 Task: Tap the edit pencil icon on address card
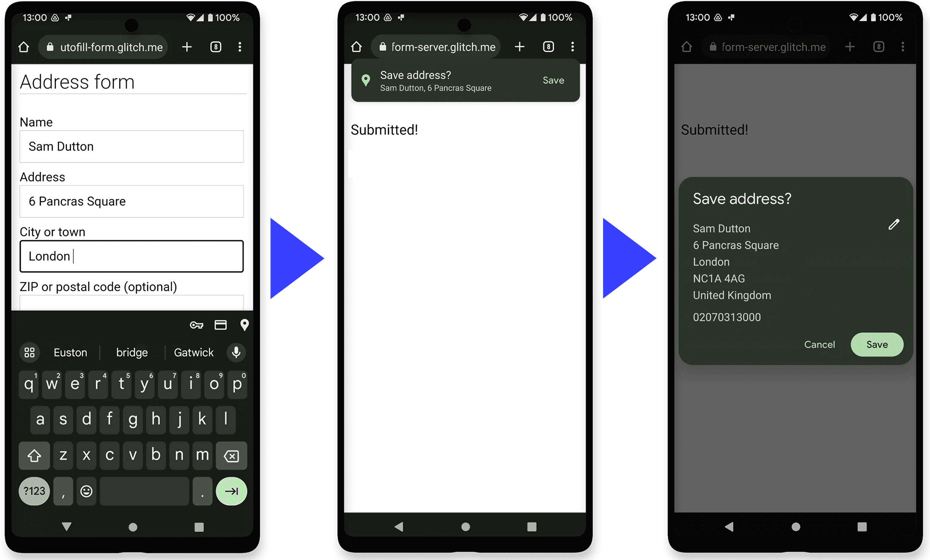[x=893, y=225]
